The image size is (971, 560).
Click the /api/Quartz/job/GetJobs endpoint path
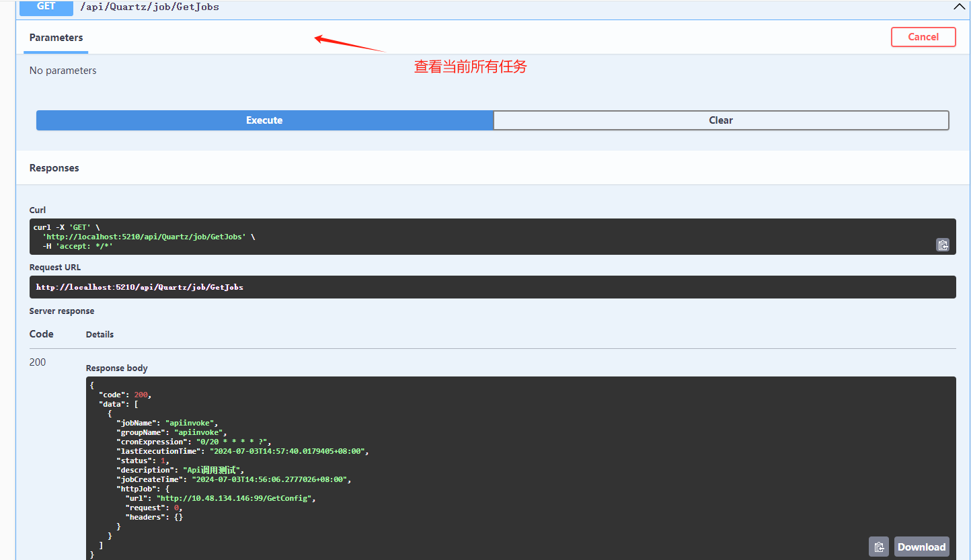click(x=149, y=7)
